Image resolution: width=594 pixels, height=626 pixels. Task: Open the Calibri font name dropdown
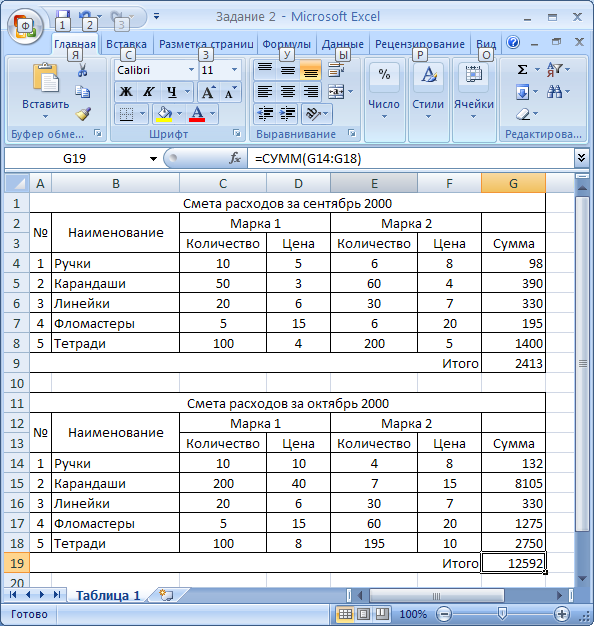[x=192, y=70]
